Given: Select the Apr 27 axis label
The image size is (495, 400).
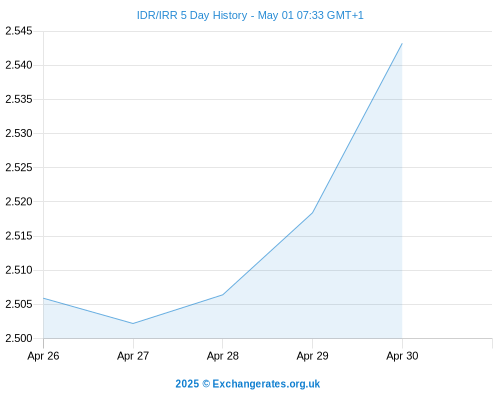Looking at the screenshot, I should (x=133, y=356).
